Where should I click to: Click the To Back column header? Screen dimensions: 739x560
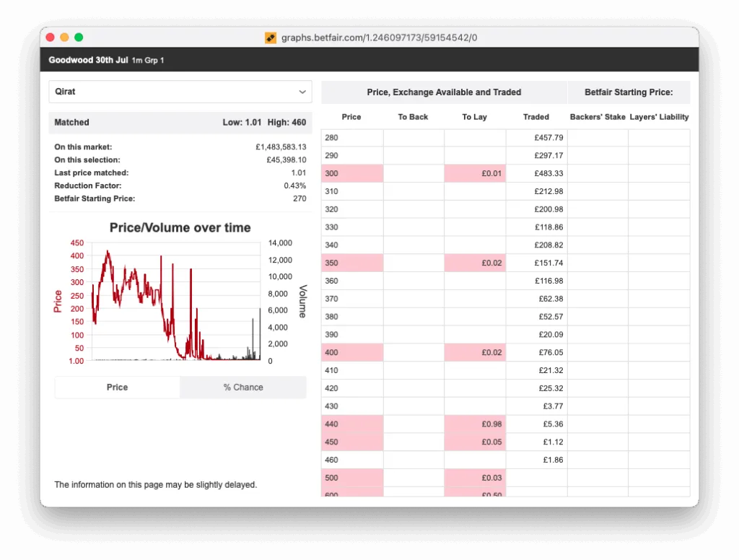pyautogui.click(x=413, y=117)
